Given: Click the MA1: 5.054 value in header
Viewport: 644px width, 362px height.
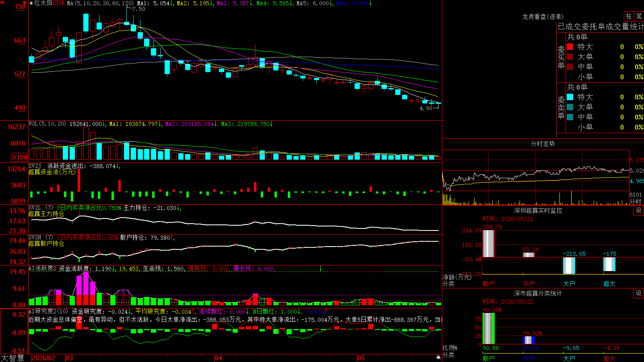Looking at the screenshot, I should coord(153,3).
